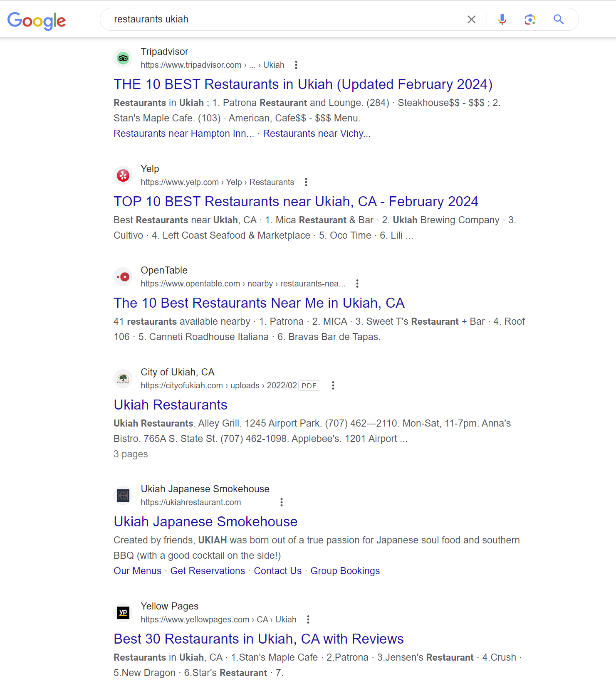
Task: Click the Yellow Pages favicon
Action: pyautogui.click(x=123, y=612)
